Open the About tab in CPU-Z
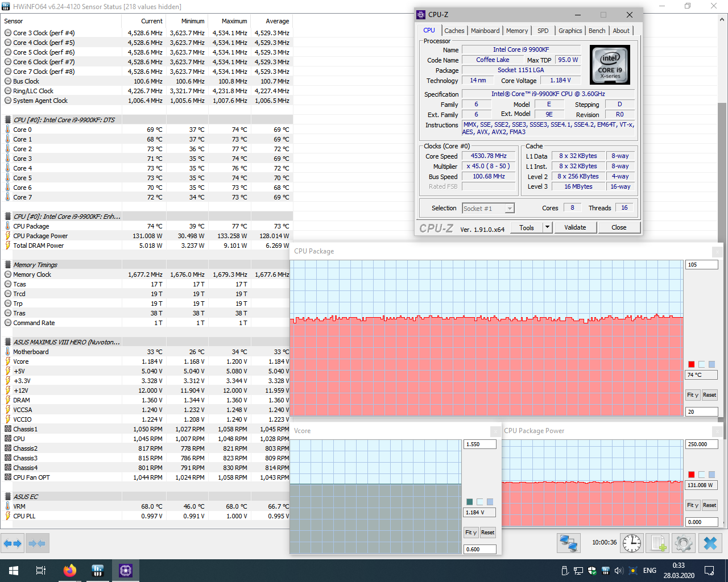 click(621, 31)
